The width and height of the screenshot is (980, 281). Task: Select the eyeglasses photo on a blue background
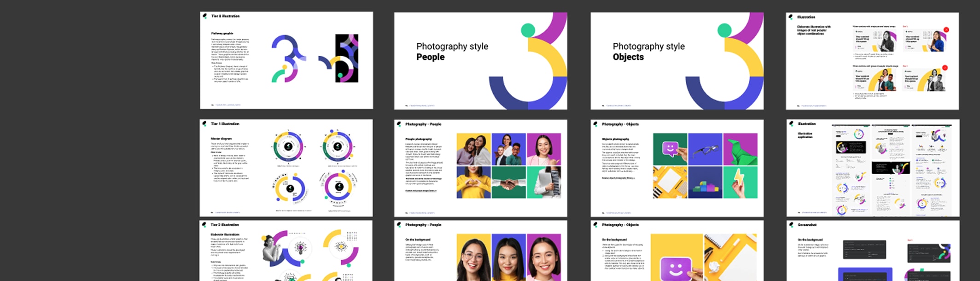point(706,149)
